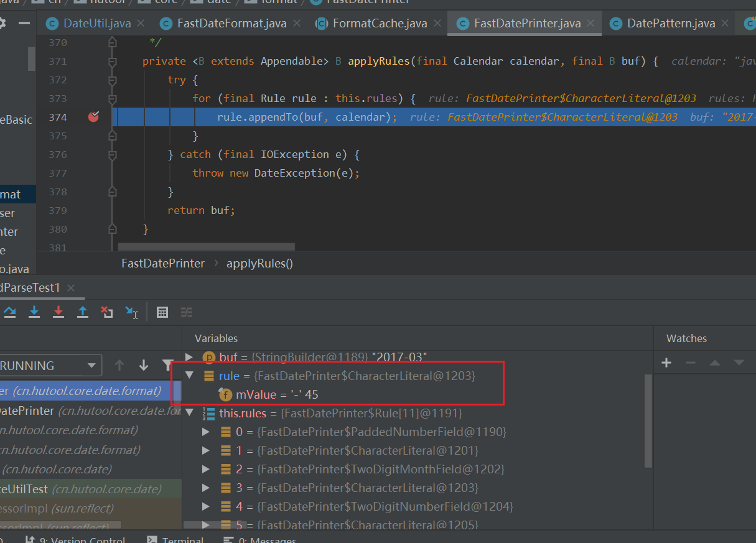The width and height of the screenshot is (756, 543).
Task: Close the FastDateFormat.java tab
Action: [x=296, y=23]
